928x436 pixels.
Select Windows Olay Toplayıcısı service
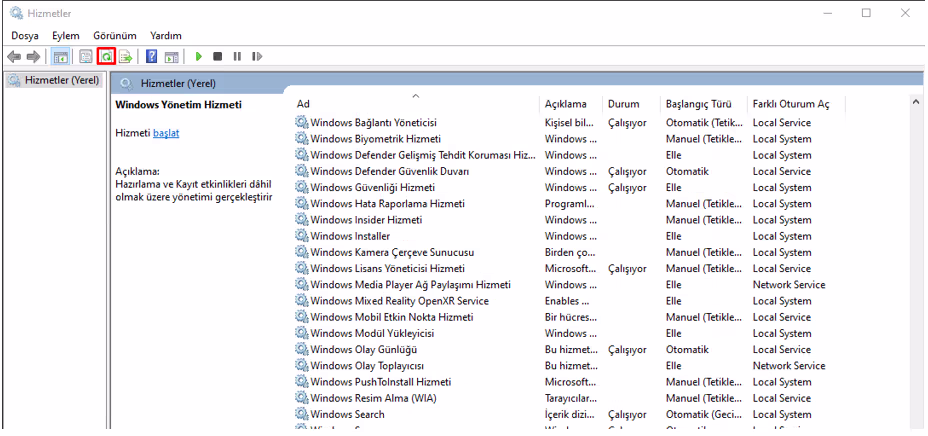pyautogui.click(x=367, y=366)
